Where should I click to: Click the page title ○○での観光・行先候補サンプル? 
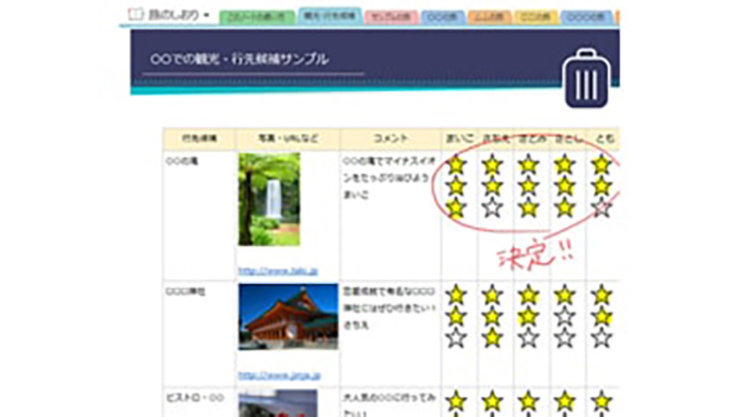239,59
